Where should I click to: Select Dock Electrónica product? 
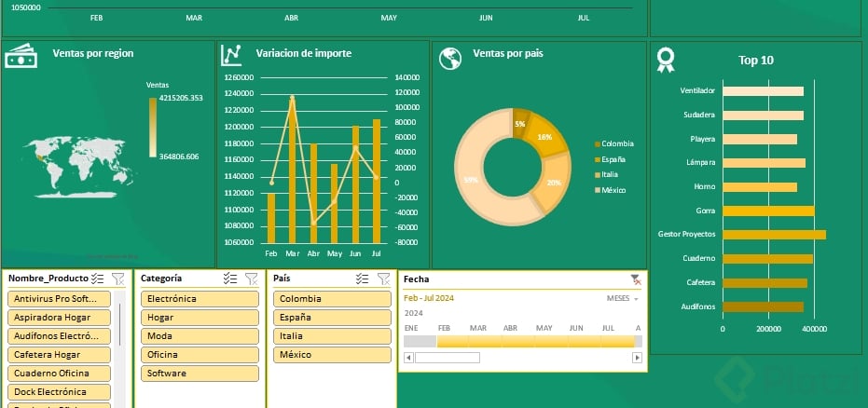pyautogui.click(x=60, y=392)
